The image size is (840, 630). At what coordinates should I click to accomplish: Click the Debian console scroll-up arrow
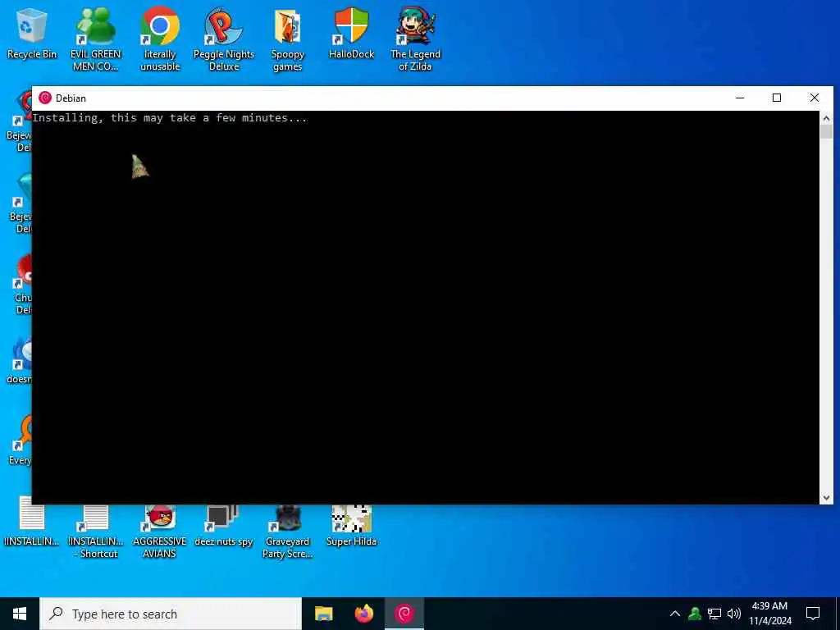[x=826, y=118]
